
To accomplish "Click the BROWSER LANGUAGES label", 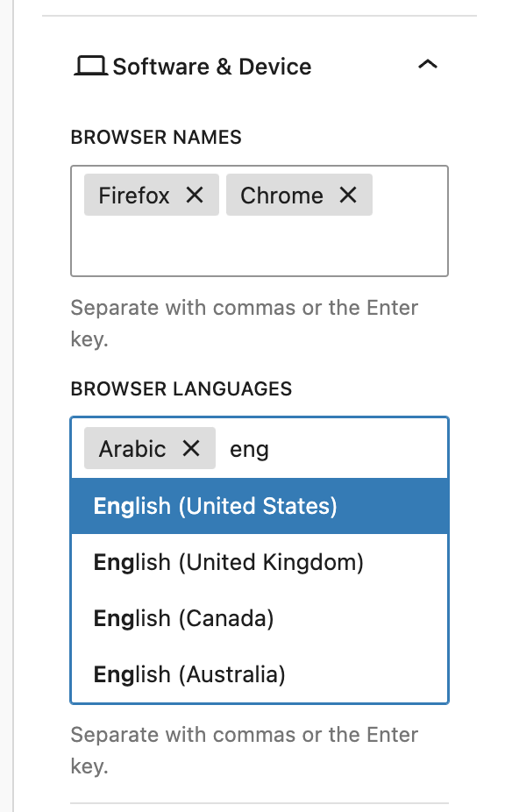I will click(x=181, y=389).
